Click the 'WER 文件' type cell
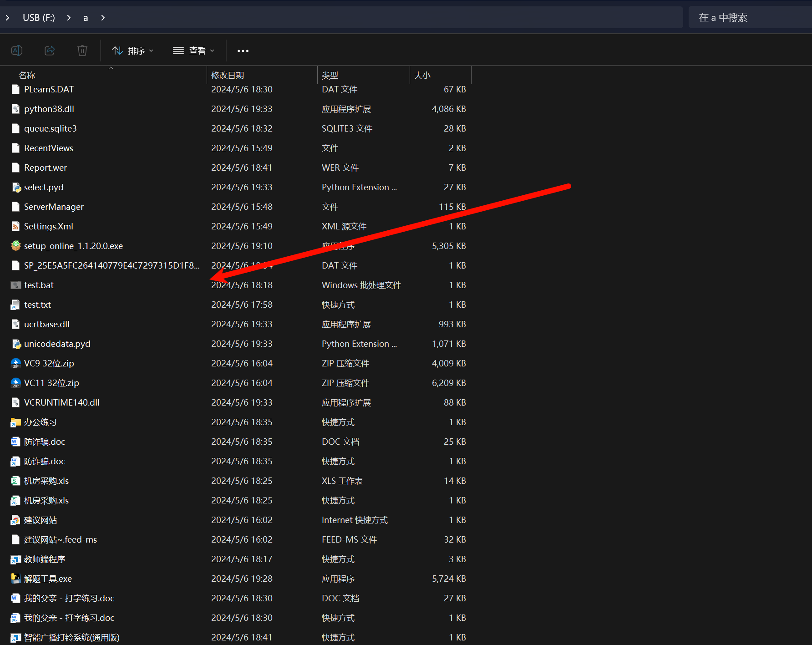 coord(340,168)
